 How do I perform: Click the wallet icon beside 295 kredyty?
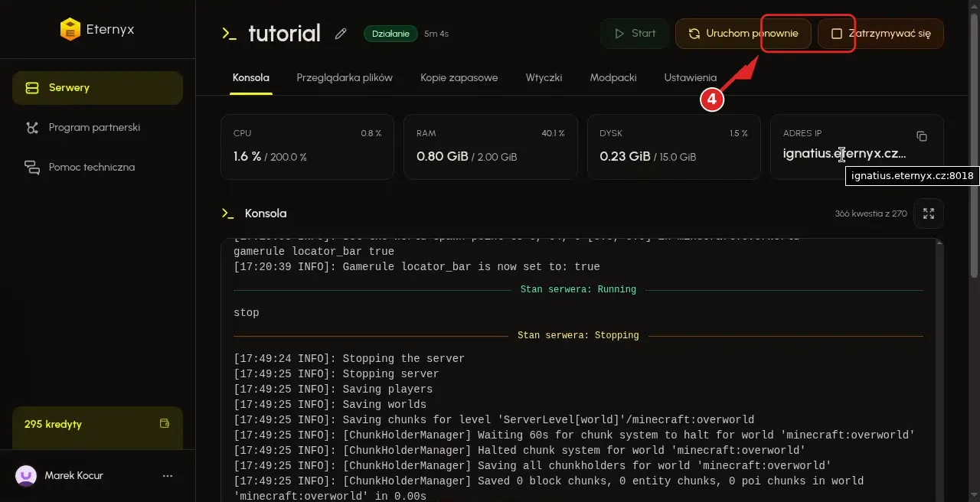coord(164,423)
